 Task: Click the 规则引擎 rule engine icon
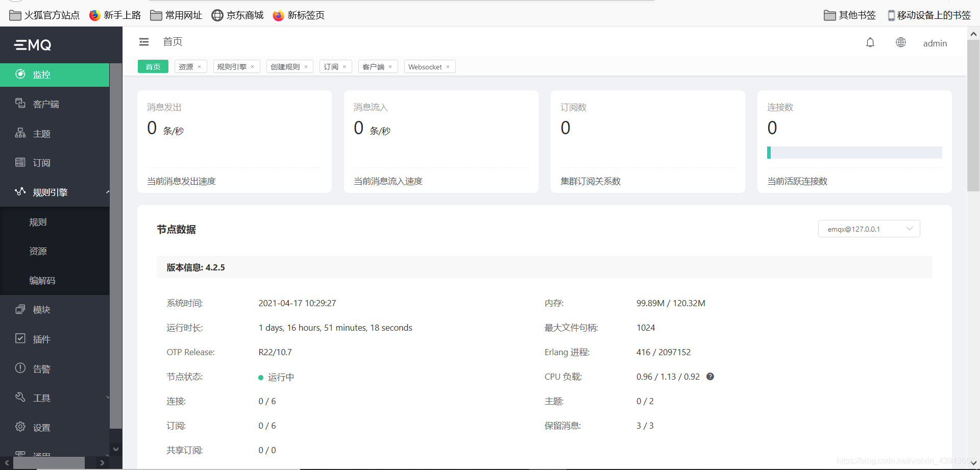(20, 191)
